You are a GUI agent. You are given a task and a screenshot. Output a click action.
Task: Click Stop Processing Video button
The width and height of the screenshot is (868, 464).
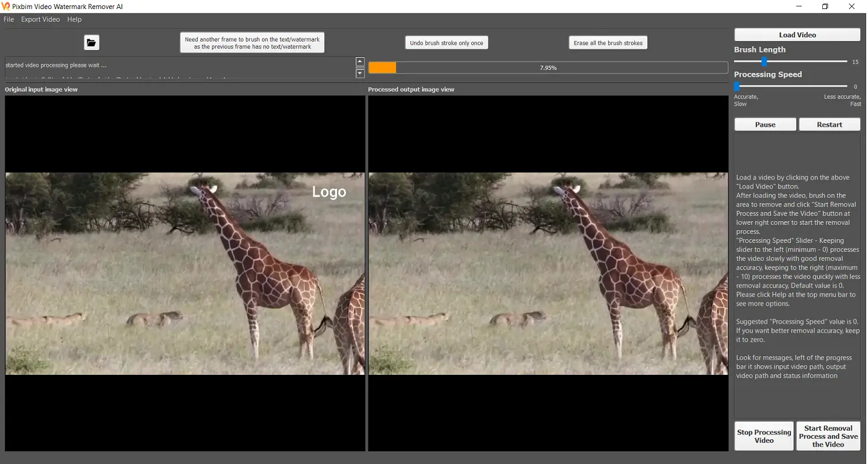764,436
